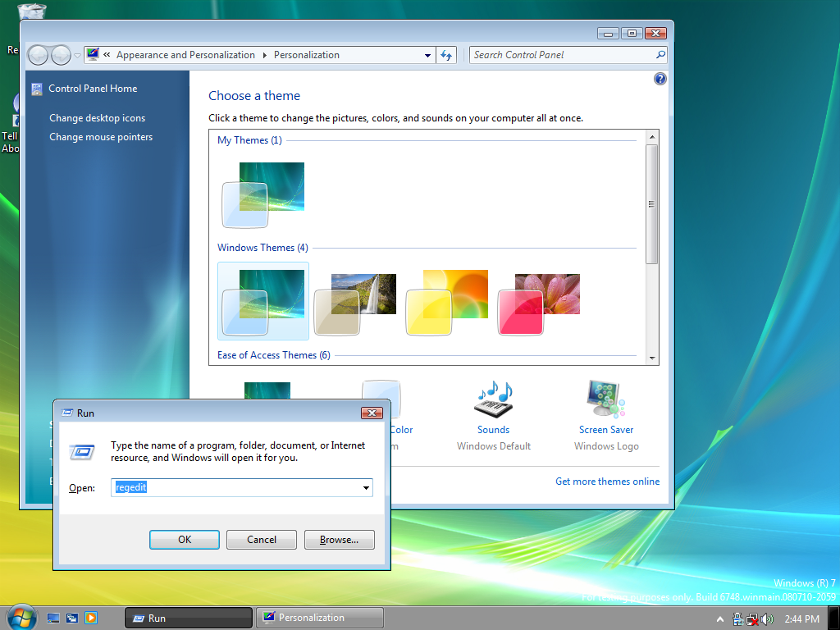Expand breadcrumb arrow after Appearance and Personalization
Screen dimensions: 840x630
tap(265, 55)
